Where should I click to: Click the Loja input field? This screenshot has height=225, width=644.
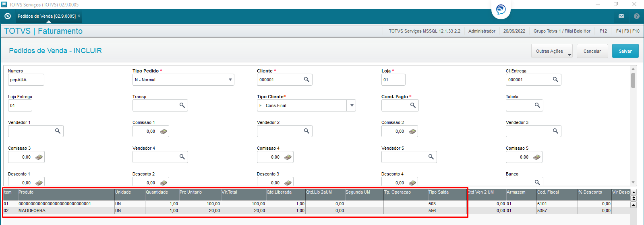pos(393,80)
